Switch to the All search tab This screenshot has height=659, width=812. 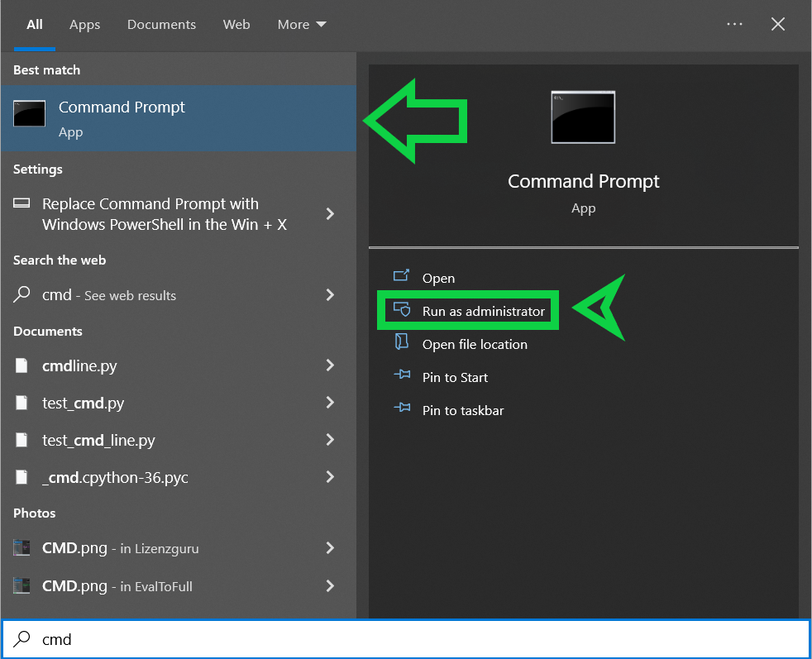[x=35, y=24]
